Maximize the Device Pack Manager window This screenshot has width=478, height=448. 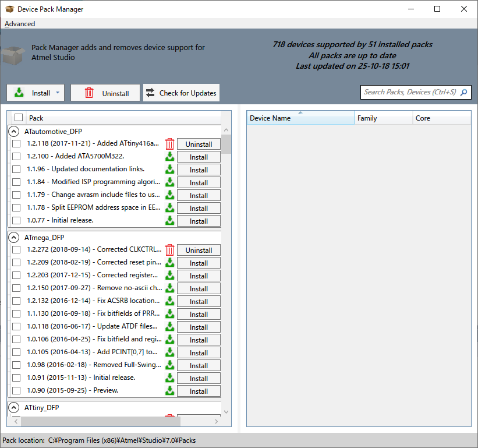click(x=437, y=9)
